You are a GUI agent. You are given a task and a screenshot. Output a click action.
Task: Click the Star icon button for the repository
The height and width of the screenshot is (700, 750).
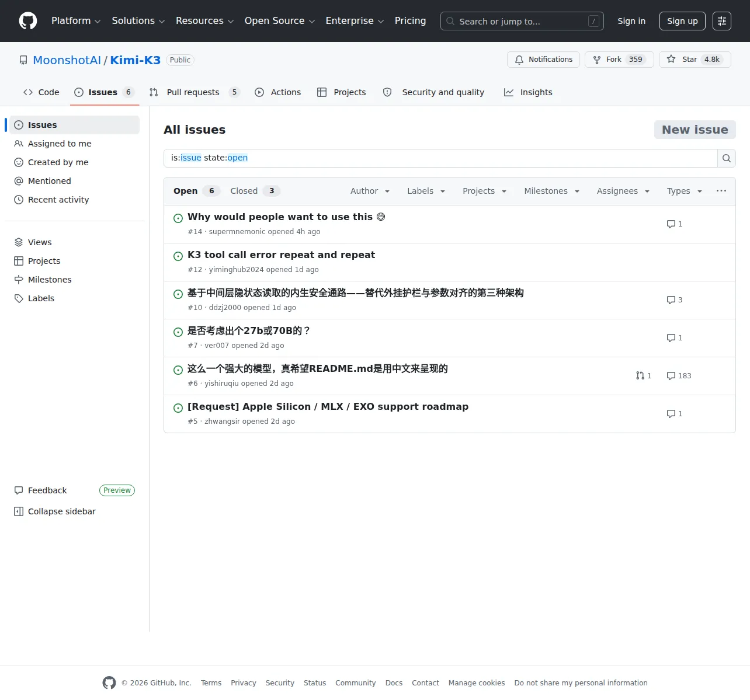tap(695, 60)
